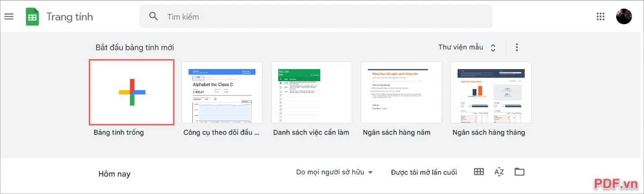644x194 pixels.
Task: Expand the Thư viện mẫu template gallery
Action: (x=467, y=47)
